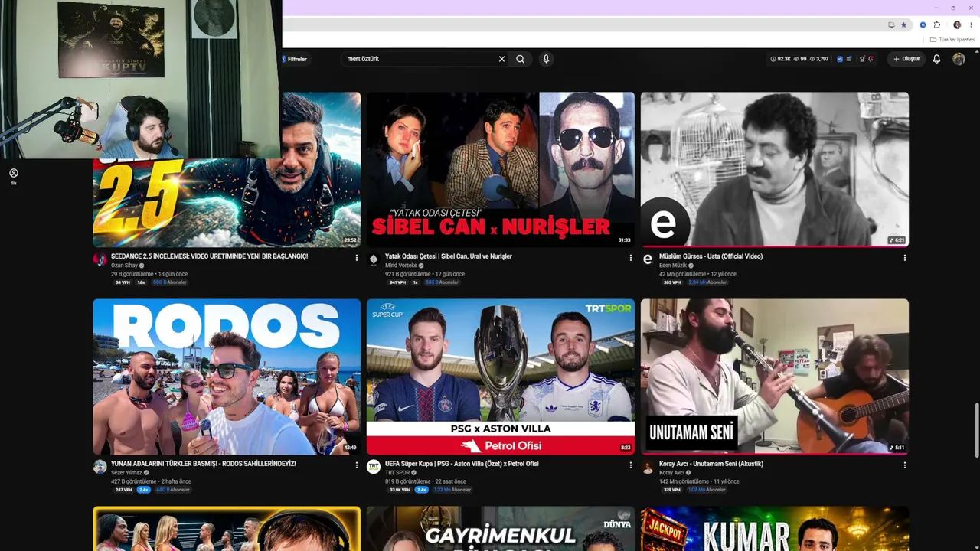The image size is (980, 551).
Task: Go to TRT SPOR channel name link
Action: tap(397, 473)
